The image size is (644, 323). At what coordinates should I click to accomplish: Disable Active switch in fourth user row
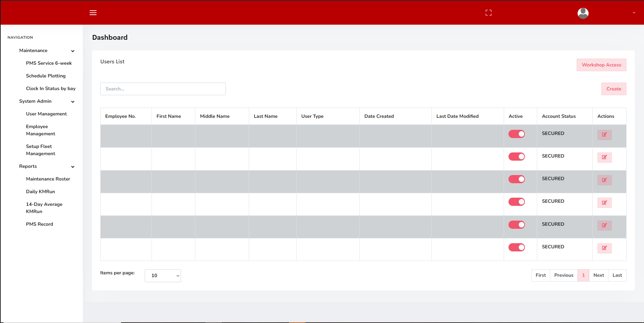(x=516, y=202)
